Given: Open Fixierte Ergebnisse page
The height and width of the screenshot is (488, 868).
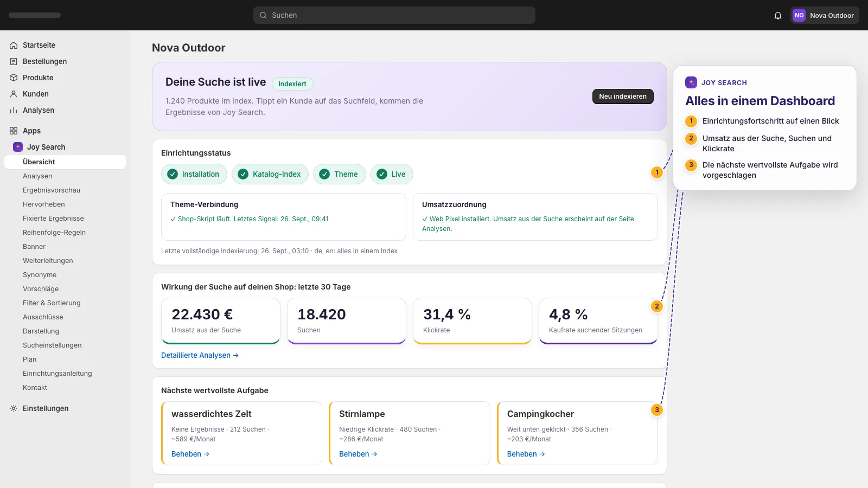Looking at the screenshot, I should click(x=65, y=219).
